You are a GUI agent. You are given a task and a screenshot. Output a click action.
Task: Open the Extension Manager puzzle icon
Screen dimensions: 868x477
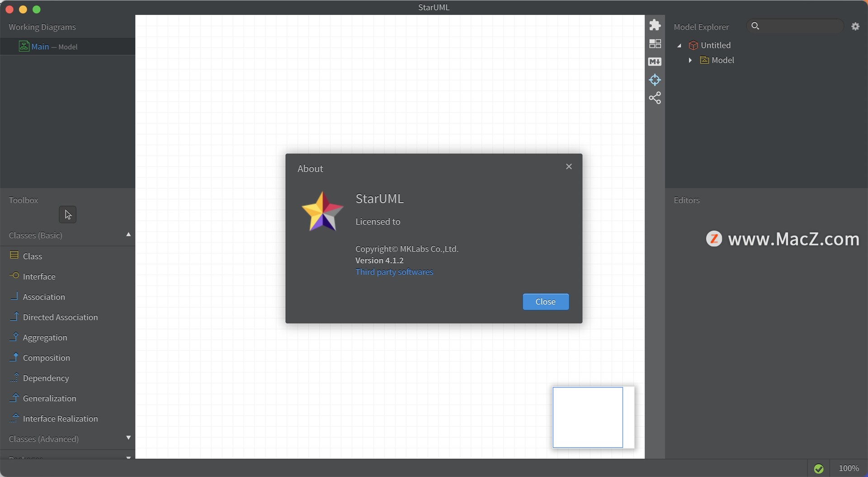(655, 25)
